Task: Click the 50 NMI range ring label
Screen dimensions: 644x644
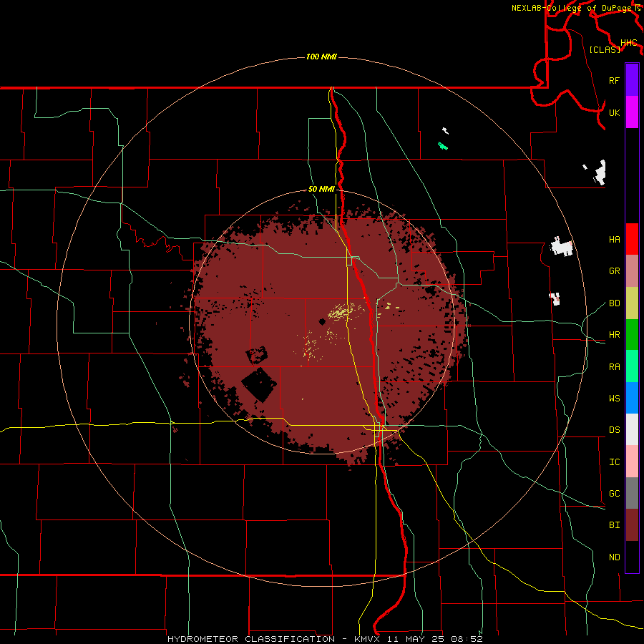Action: click(x=321, y=189)
